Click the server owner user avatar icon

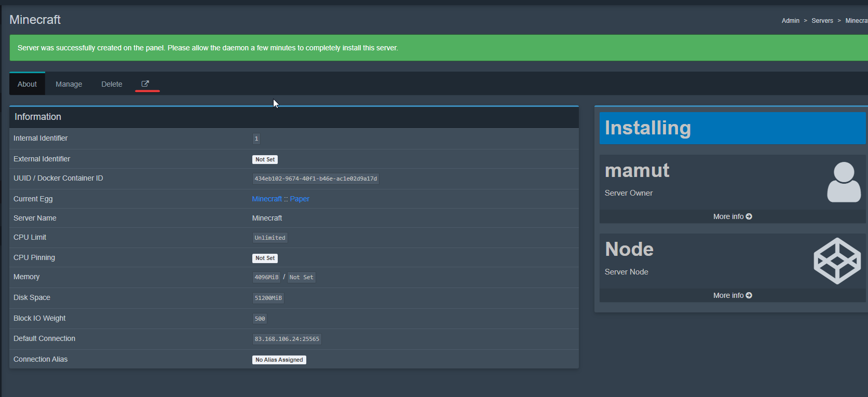pos(844,182)
